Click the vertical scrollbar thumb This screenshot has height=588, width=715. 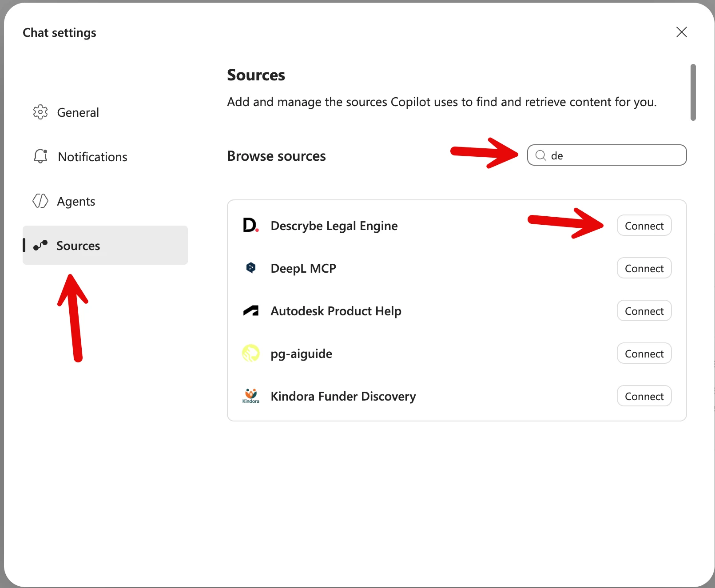(x=693, y=92)
